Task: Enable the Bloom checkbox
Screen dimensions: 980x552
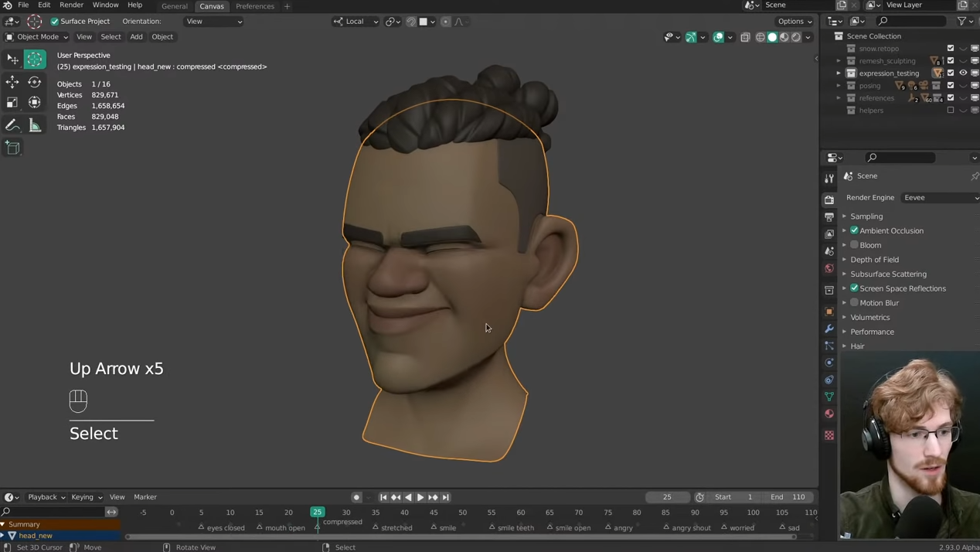Action: pos(855,245)
